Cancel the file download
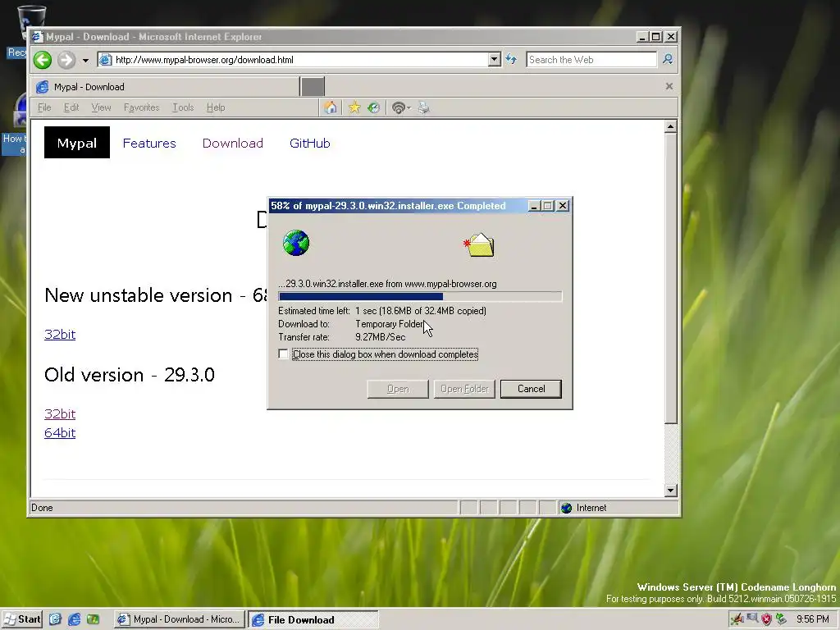Screen dimensions: 840x630 [x=531, y=389]
